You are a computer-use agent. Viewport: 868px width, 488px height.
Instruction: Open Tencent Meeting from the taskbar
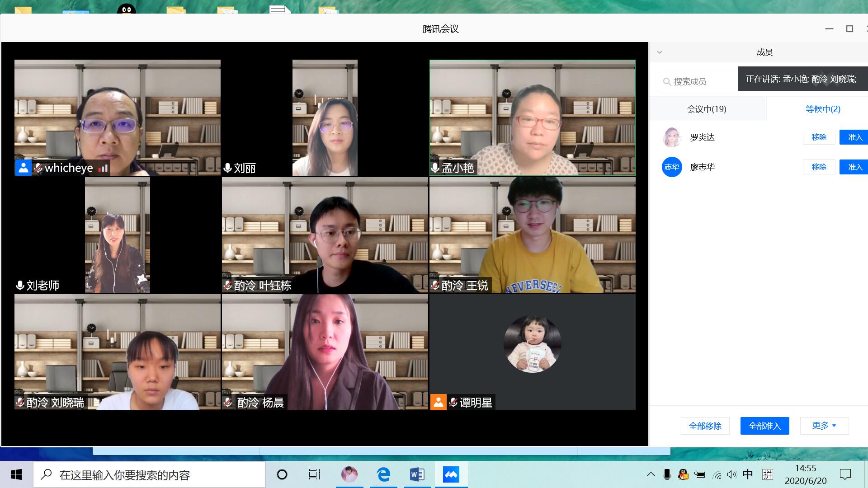point(451,474)
